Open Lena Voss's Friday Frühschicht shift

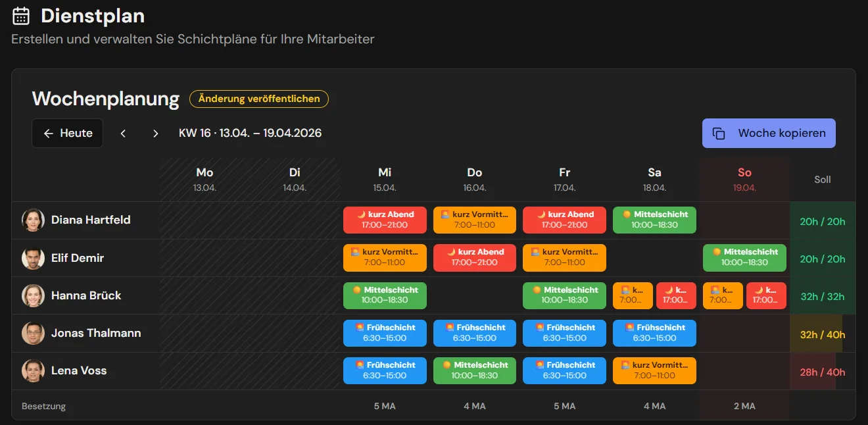coord(564,370)
